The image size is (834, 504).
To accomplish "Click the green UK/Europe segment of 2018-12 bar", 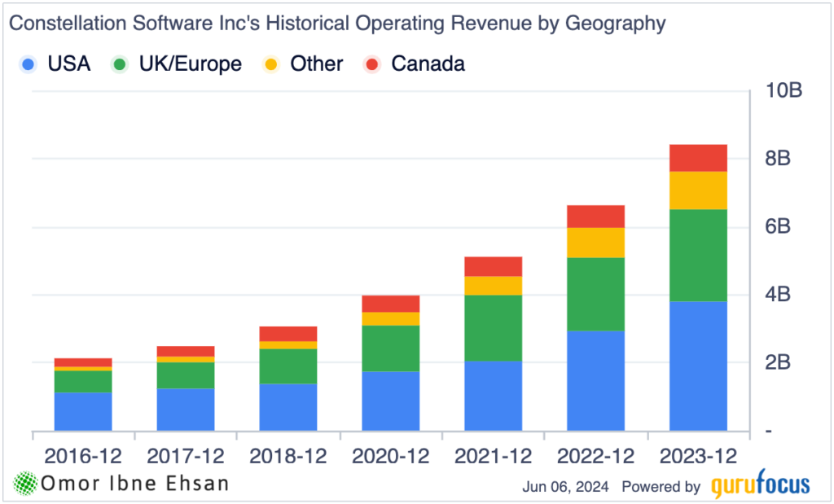I will coord(288,366).
